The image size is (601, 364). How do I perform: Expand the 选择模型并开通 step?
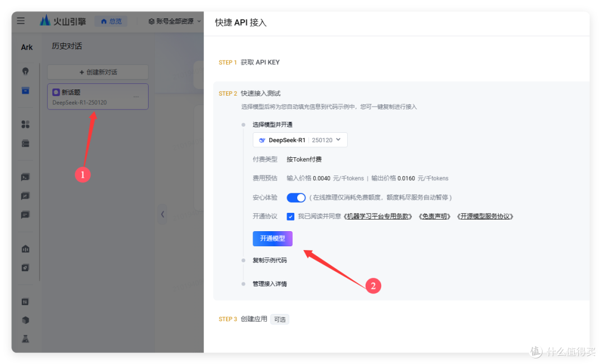click(x=272, y=125)
